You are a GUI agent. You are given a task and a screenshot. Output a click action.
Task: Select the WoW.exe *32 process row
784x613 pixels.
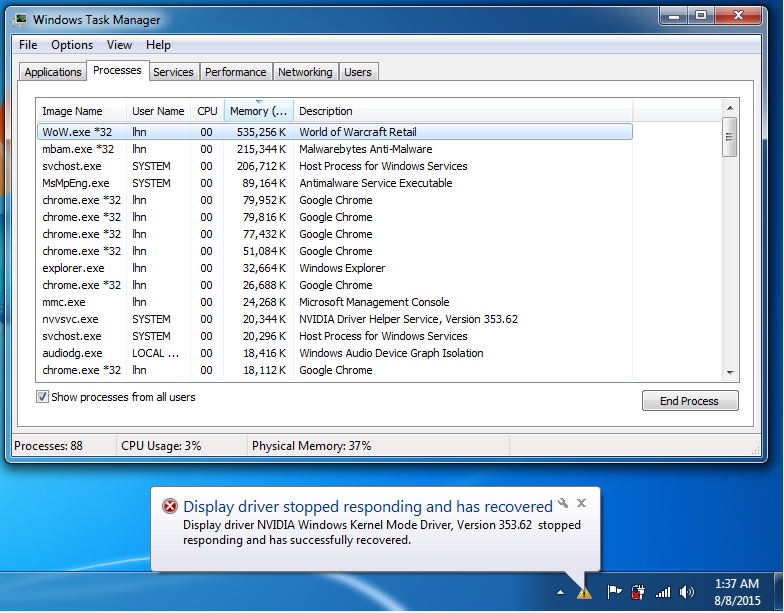(334, 132)
